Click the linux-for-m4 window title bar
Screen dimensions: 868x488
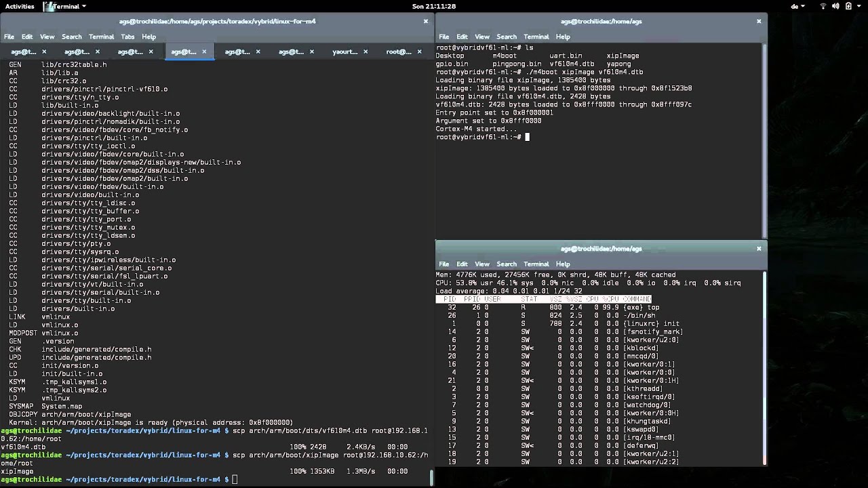pos(217,21)
